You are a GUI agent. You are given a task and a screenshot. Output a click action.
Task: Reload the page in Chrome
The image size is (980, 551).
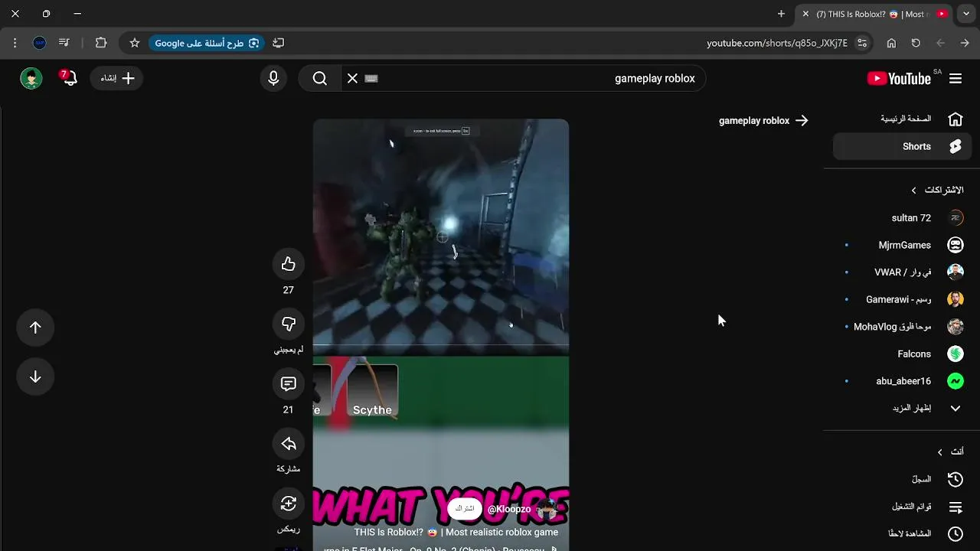[916, 43]
